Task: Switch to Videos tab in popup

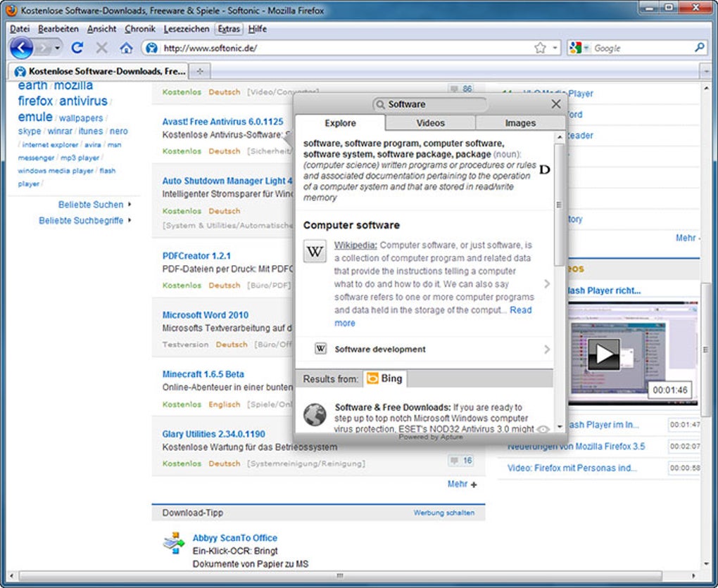Action: (x=430, y=122)
